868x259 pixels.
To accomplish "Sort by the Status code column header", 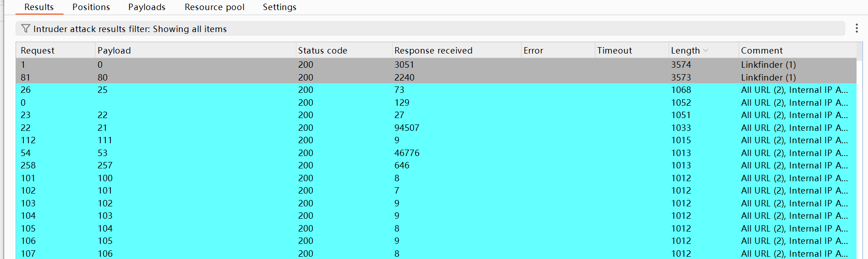I will 344,50.
